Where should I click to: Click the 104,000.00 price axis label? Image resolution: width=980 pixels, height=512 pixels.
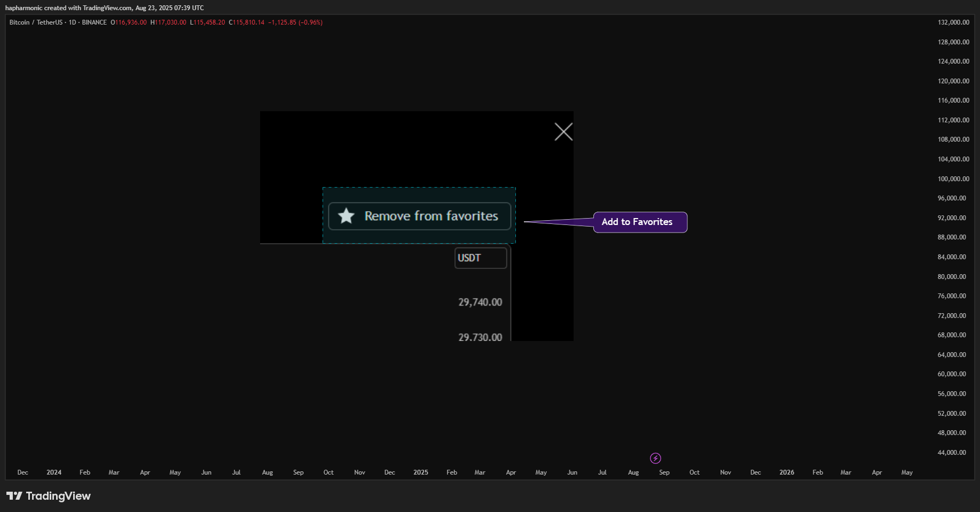953,159
